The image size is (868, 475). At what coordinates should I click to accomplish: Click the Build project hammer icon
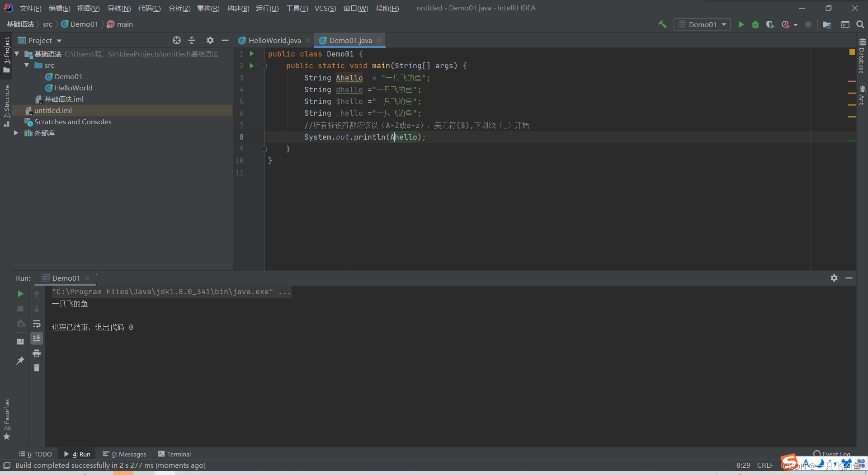(662, 24)
